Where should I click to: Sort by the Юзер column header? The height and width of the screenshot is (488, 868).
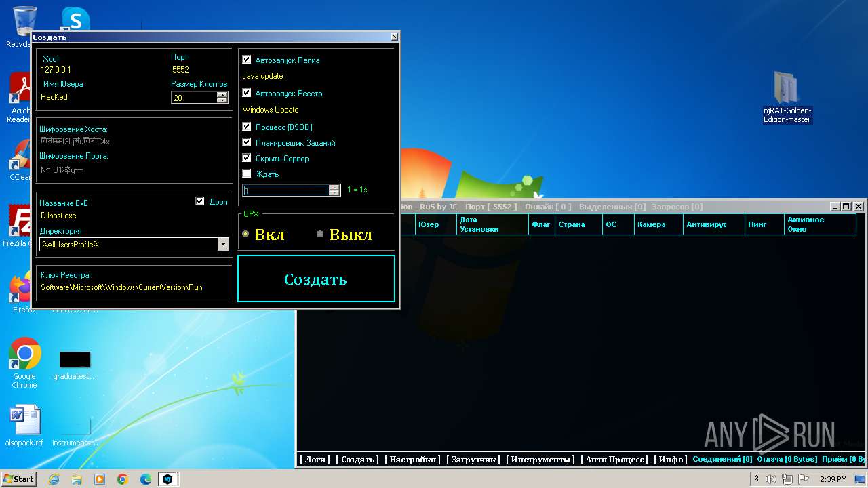[x=435, y=224]
